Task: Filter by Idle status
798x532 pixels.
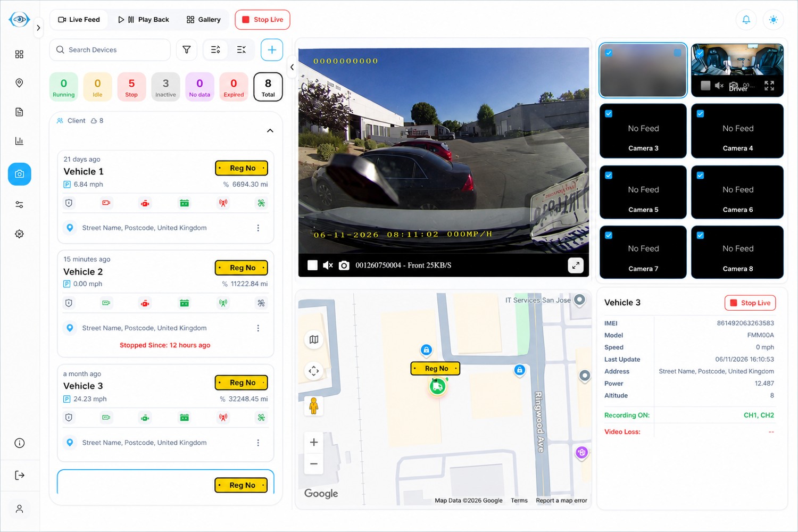Action: pyautogui.click(x=97, y=87)
